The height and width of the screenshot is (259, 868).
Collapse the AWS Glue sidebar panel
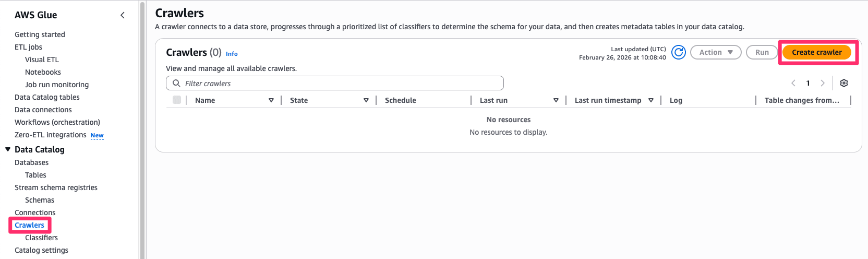click(x=123, y=15)
